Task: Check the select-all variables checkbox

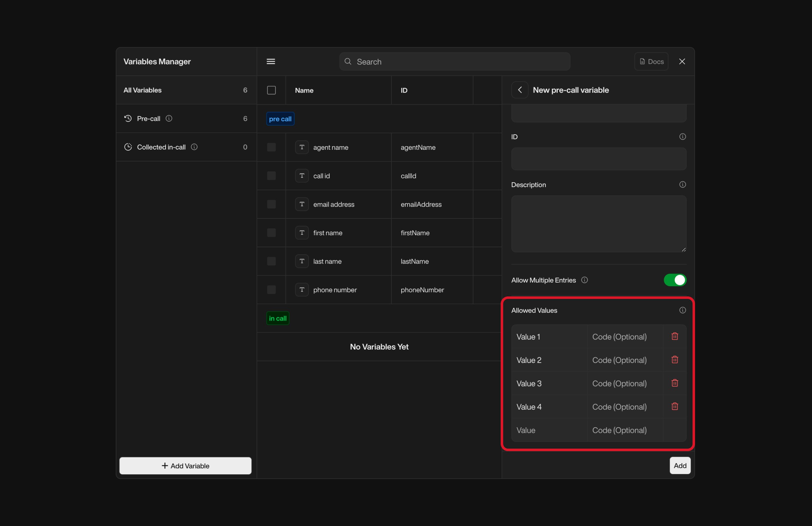Action: pos(271,90)
